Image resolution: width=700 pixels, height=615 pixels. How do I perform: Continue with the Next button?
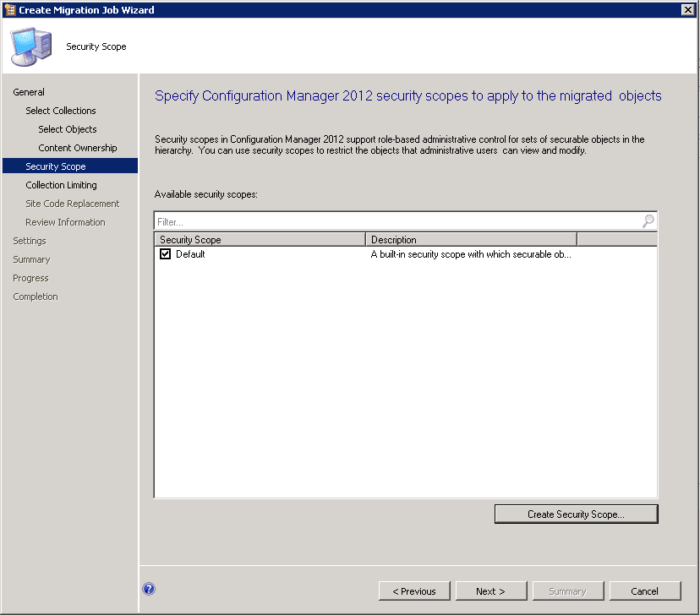coord(491,591)
